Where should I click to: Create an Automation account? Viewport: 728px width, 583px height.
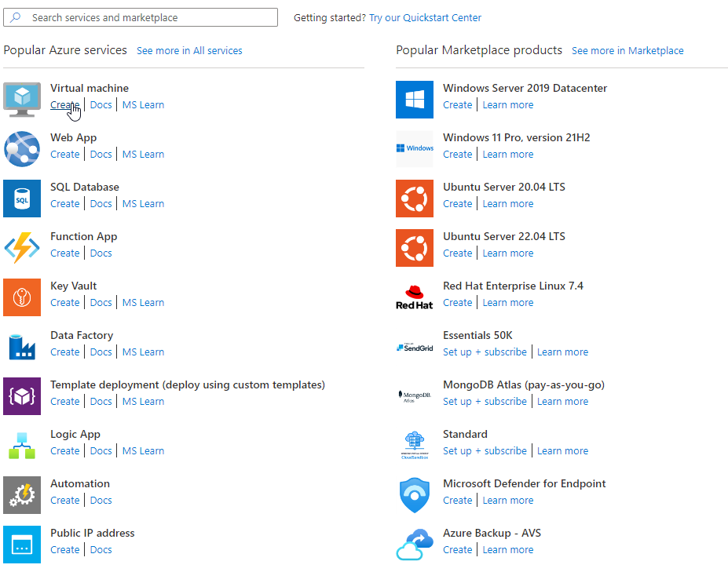pos(65,501)
